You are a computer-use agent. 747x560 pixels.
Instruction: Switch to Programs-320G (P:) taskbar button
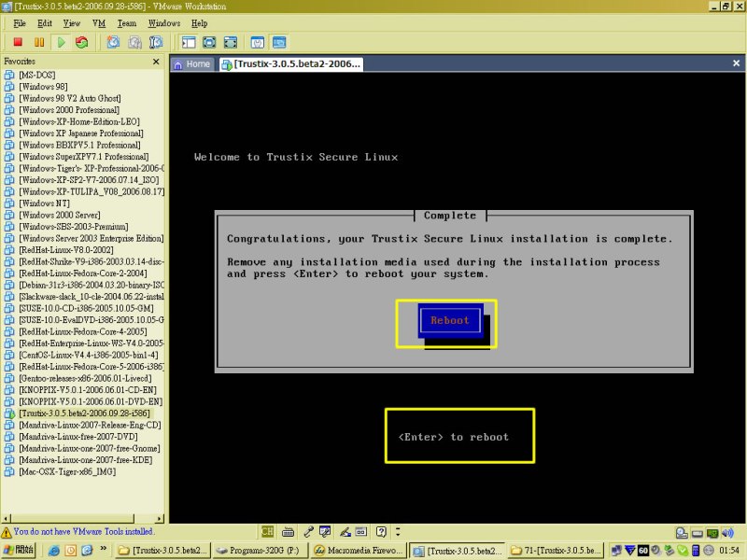pyautogui.click(x=261, y=551)
